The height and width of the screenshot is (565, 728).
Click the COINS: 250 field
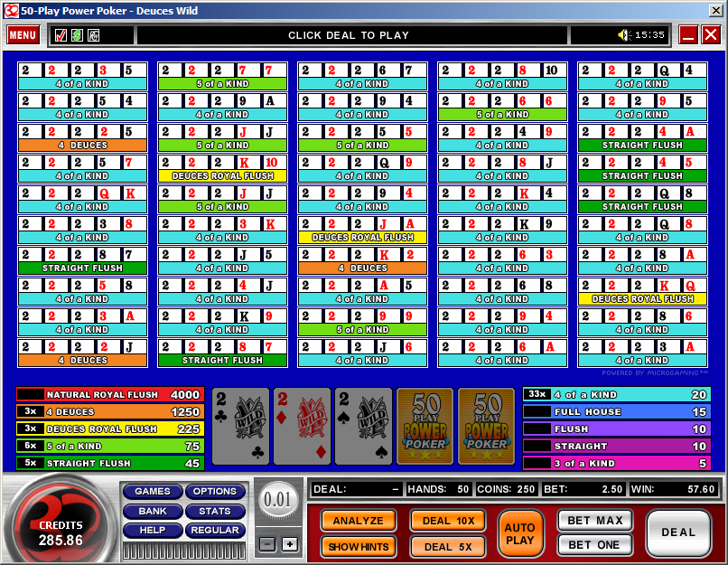click(x=506, y=489)
